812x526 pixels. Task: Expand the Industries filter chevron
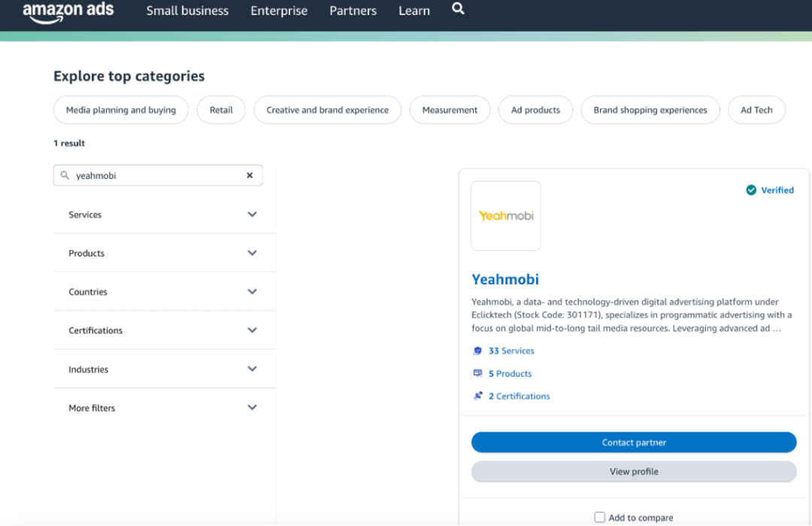[252, 369]
